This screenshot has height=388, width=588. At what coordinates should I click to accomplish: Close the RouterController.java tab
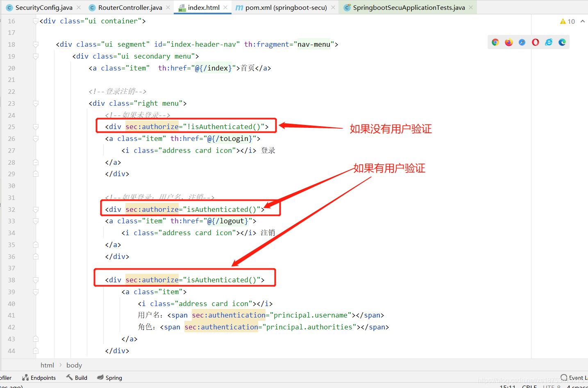[x=168, y=7]
